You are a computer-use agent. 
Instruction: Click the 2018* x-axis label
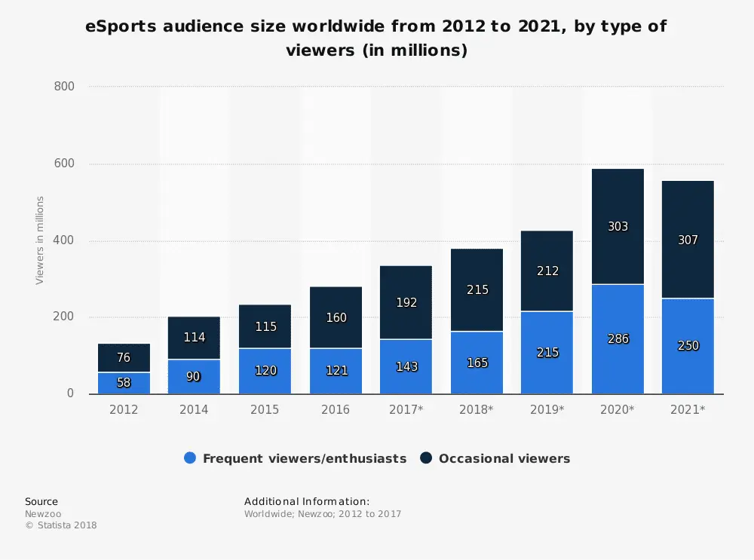(476, 409)
